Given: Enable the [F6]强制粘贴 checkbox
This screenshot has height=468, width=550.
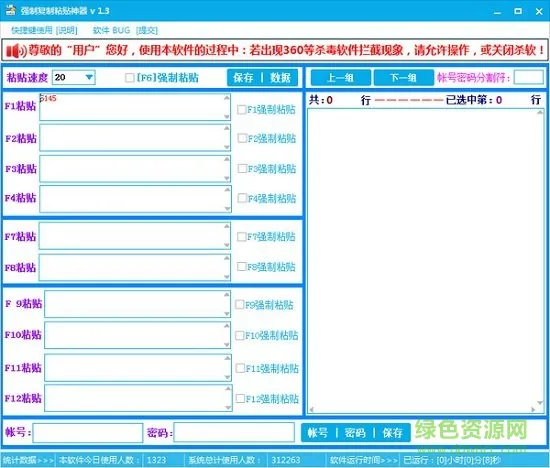Looking at the screenshot, I should [x=129, y=78].
